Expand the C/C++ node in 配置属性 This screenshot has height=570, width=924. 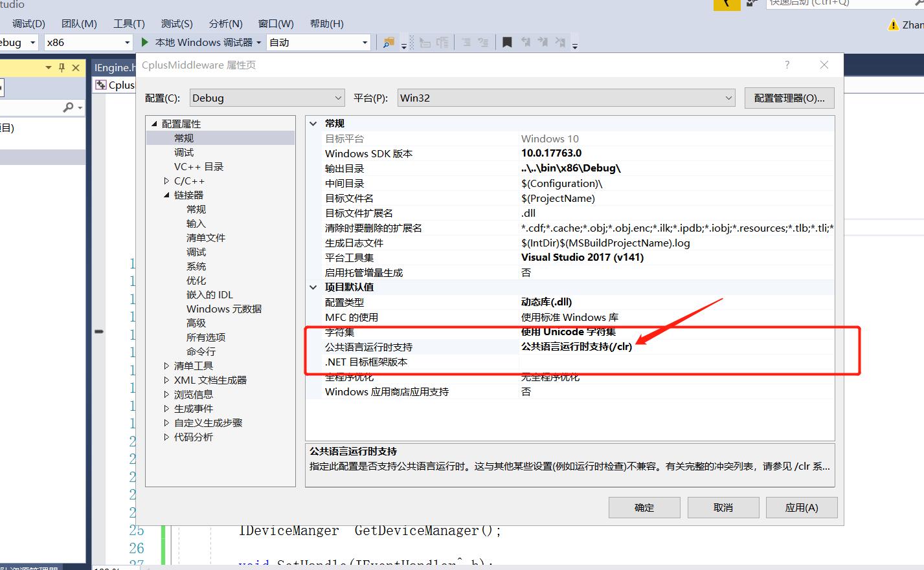tap(166, 181)
